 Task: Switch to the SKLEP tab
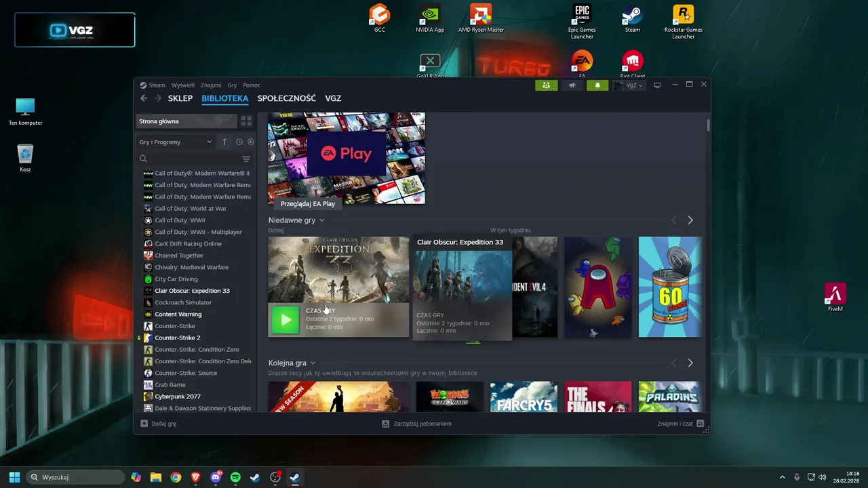(x=180, y=98)
